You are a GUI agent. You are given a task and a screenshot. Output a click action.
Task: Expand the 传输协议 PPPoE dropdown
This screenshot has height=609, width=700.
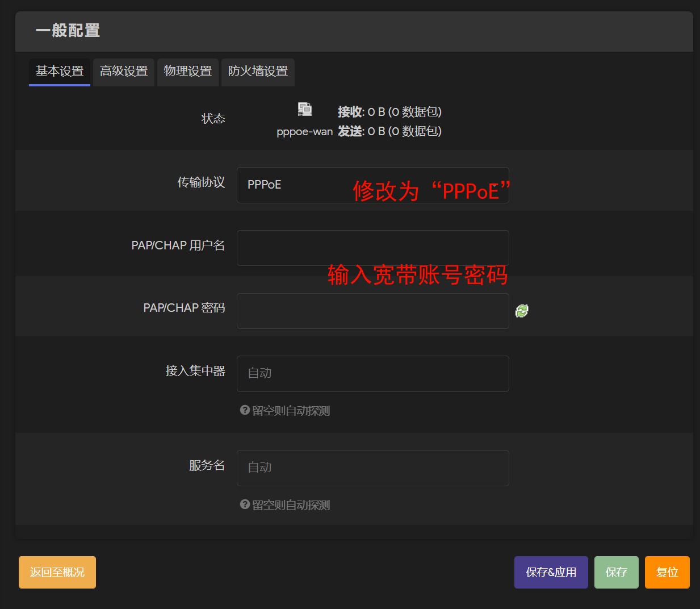pyautogui.click(x=372, y=185)
